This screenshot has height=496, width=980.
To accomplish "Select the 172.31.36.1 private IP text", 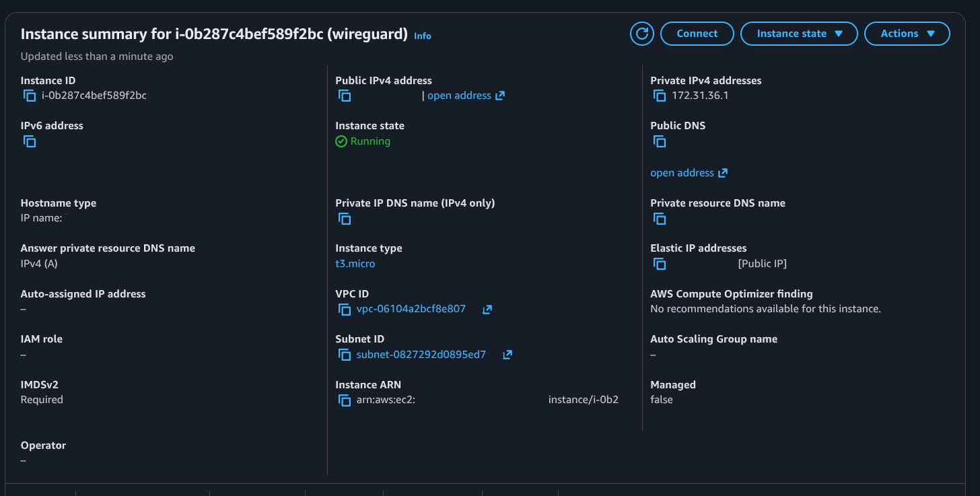I will click(x=700, y=96).
